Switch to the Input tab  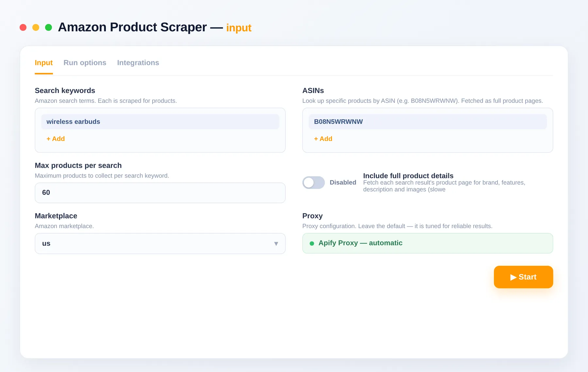(x=44, y=63)
